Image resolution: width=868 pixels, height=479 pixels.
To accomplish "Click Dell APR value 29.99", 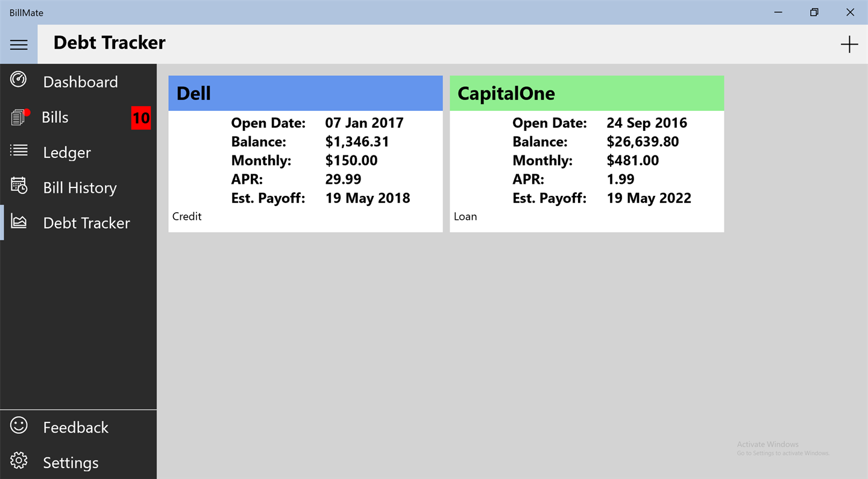I will click(x=343, y=179).
